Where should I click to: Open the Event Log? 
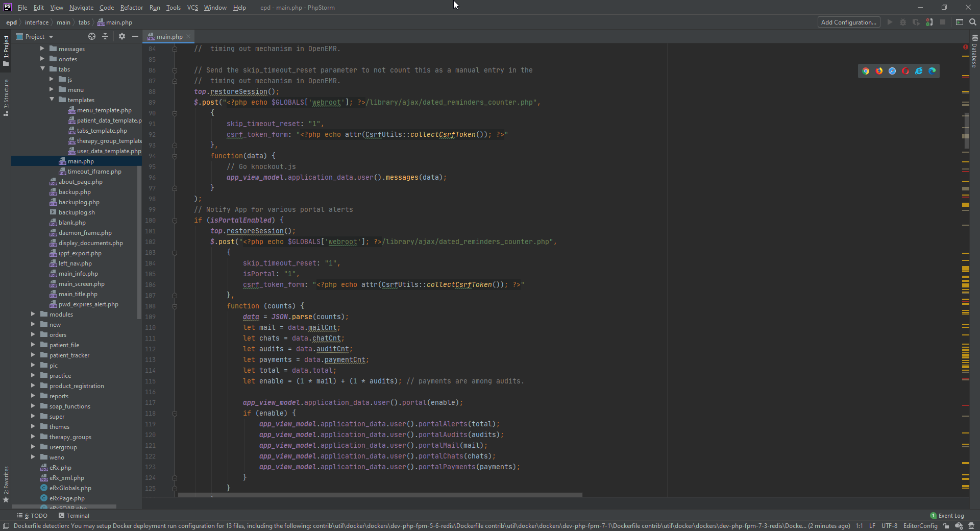tap(947, 516)
